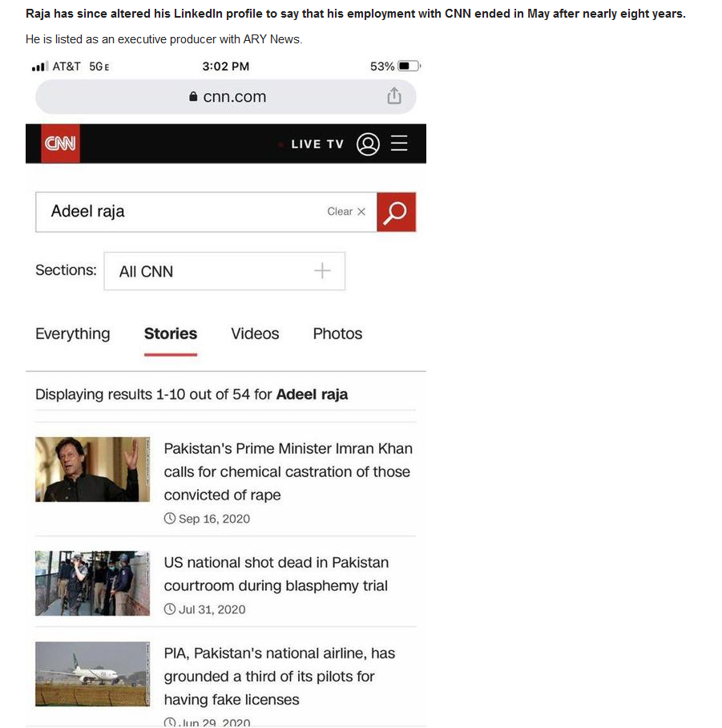Click the LIVE TV link
The height and width of the screenshot is (728, 722).
click(x=317, y=144)
